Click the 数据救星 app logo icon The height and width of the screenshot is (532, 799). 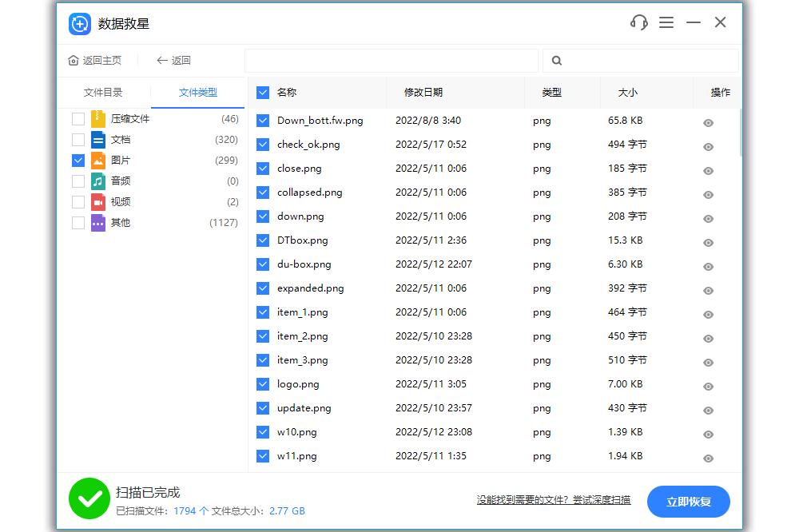coord(79,24)
